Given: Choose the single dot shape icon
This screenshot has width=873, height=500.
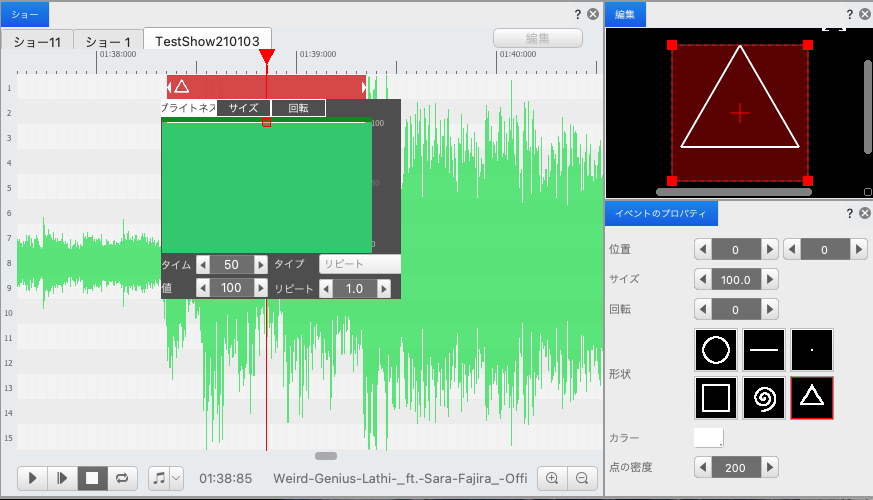Looking at the screenshot, I should pos(811,350).
